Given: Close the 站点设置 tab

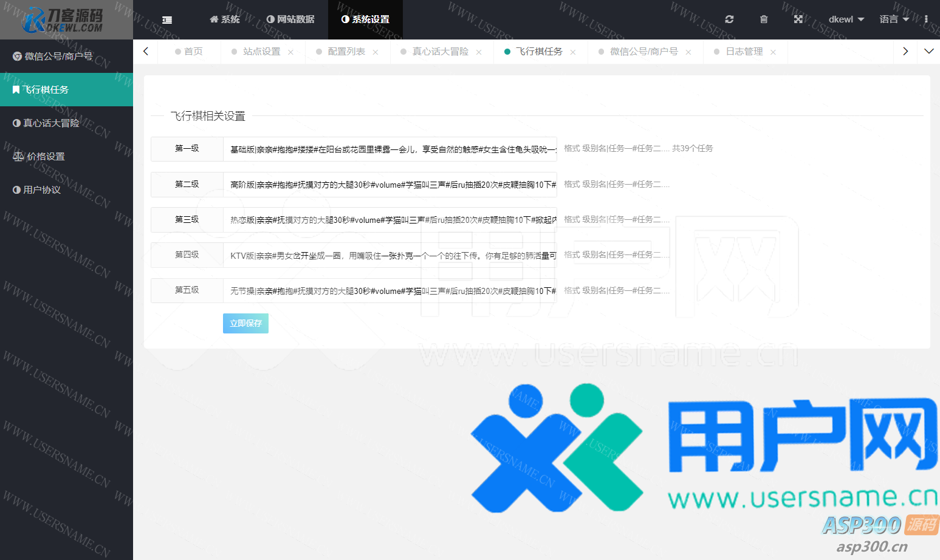Looking at the screenshot, I should point(291,52).
